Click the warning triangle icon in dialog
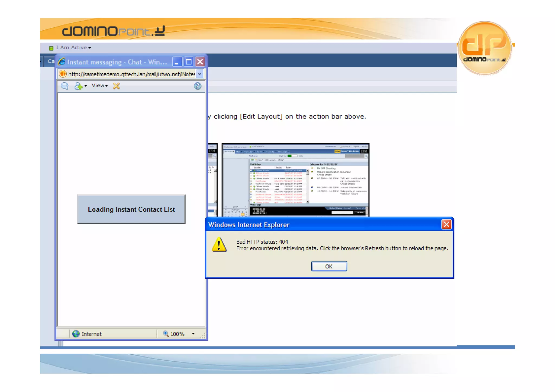The width and height of the screenshot is (555, 392). coord(219,245)
